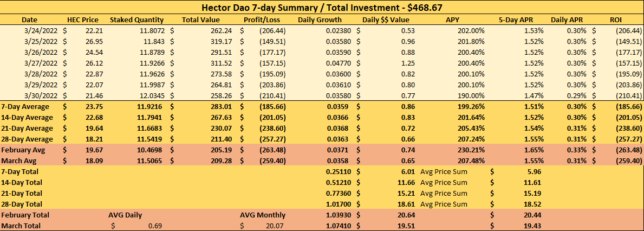Select the 21-Day Average row label
644x231 pixels.
[x=28, y=128]
